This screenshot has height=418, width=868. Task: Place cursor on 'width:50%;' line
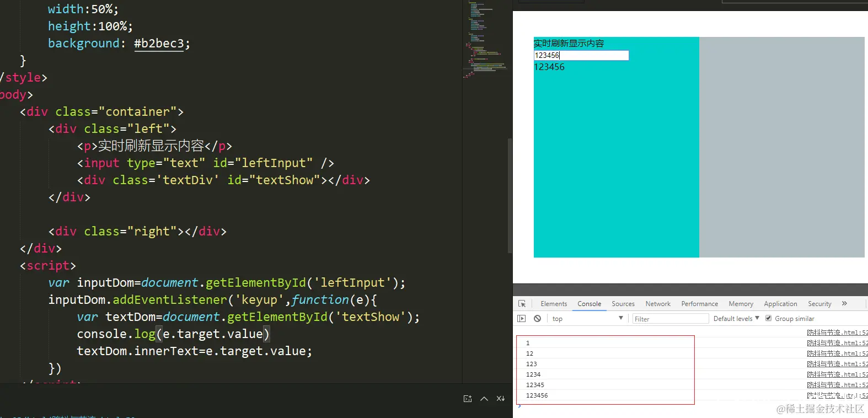click(83, 9)
